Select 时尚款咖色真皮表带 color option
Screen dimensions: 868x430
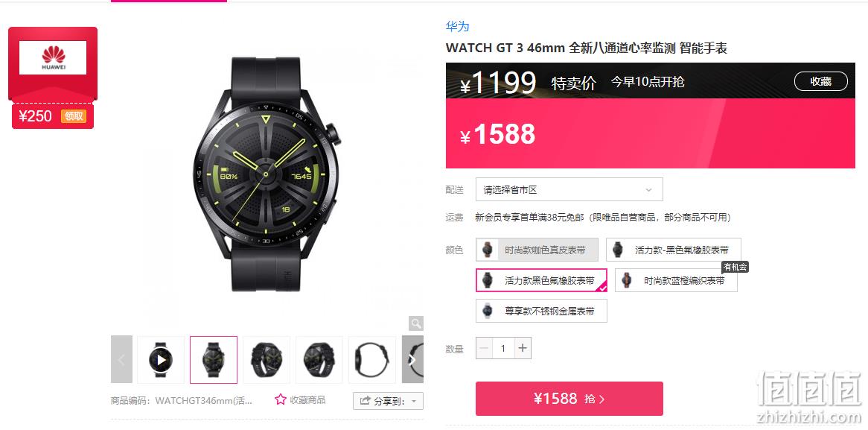(537, 250)
